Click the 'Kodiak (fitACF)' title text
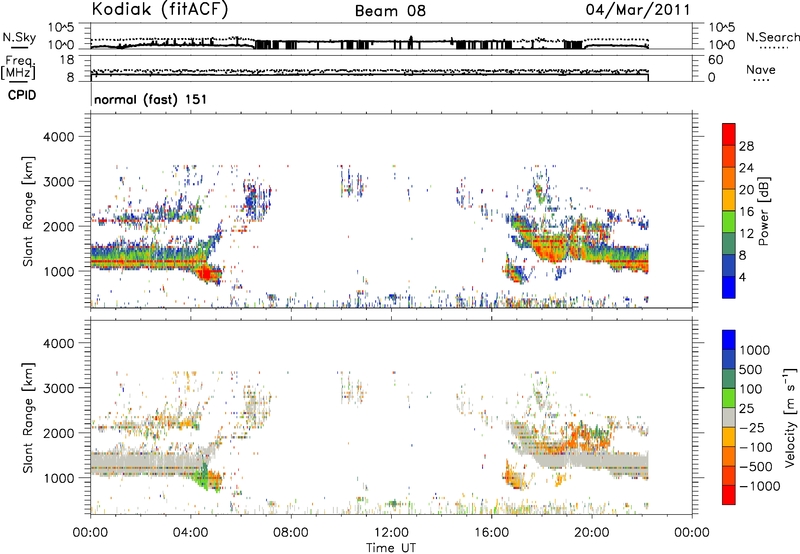Screen dimensions: 800x554 pyautogui.click(x=160, y=9)
